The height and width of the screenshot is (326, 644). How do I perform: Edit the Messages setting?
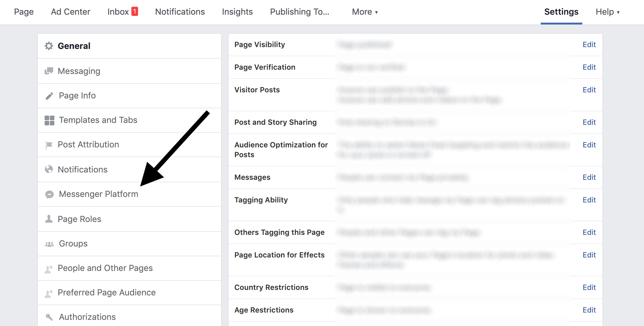[589, 177]
